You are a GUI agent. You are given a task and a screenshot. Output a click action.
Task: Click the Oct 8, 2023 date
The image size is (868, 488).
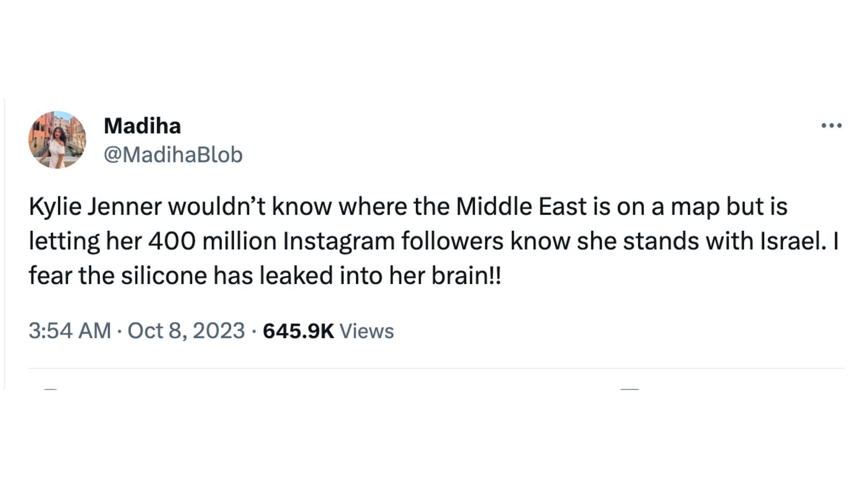(x=186, y=331)
